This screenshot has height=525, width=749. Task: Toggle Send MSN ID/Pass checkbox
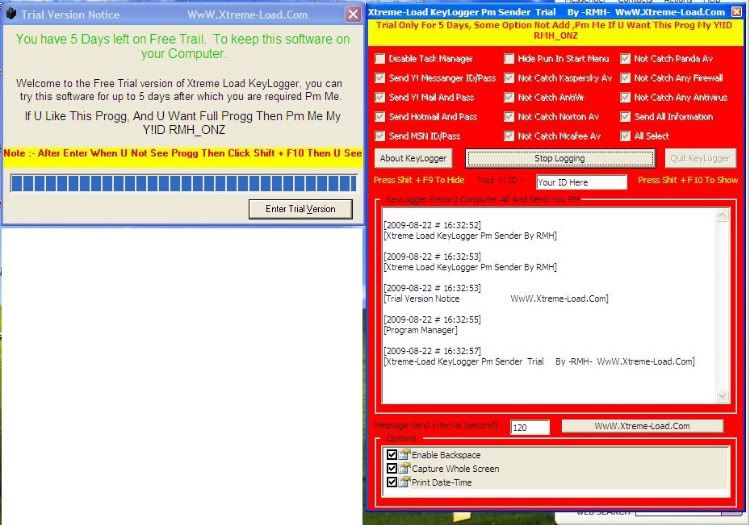click(x=380, y=136)
